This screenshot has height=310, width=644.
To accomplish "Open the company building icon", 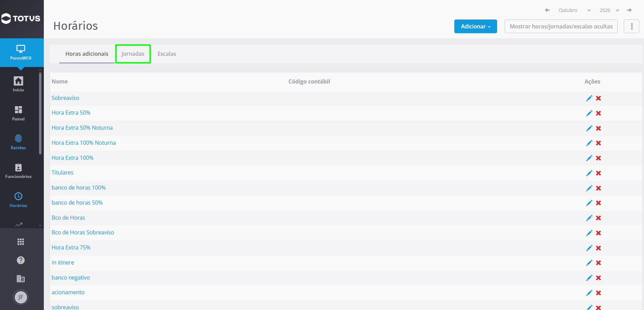I will (21, 279).
